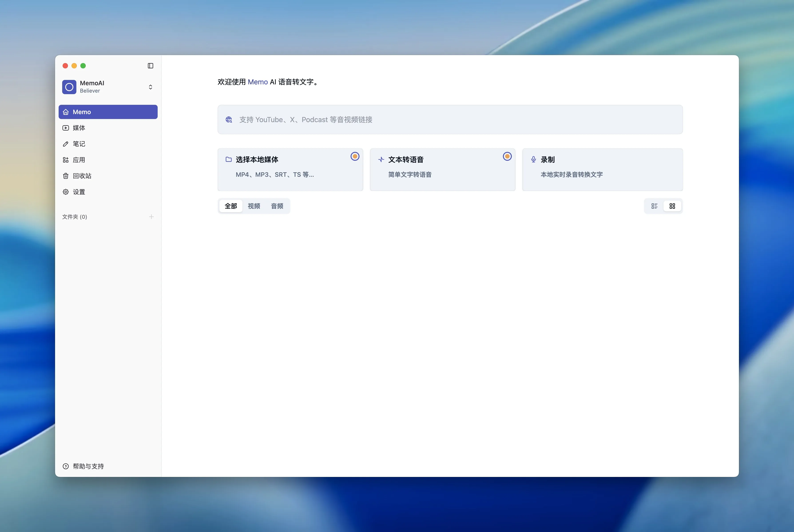Click the waveform icon on 文本转语音 card

click(381, 159)
